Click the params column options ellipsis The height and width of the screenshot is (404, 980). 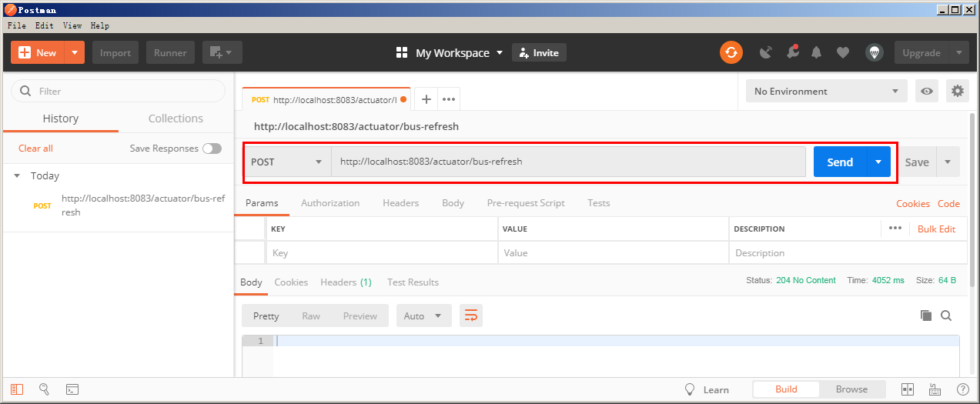(895, 229)
